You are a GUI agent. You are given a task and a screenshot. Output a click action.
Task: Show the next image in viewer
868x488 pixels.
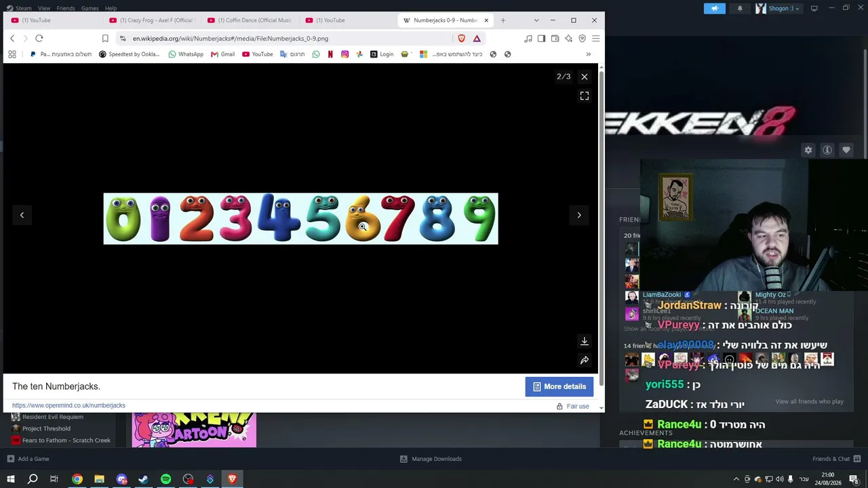pyautogui.click(x=579, y=215)
